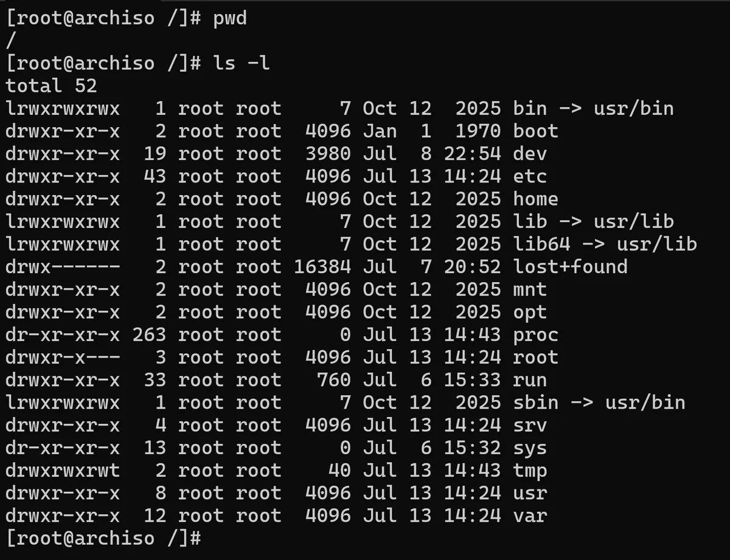The height and width of the screenshot is (560, 730).
Task: Click the "var" directory name
Action: (x=530, y=516)
